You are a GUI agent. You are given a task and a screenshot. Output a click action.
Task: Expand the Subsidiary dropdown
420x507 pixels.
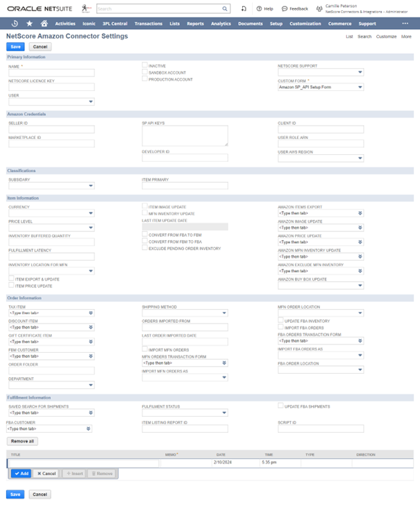tap(91, 185)
